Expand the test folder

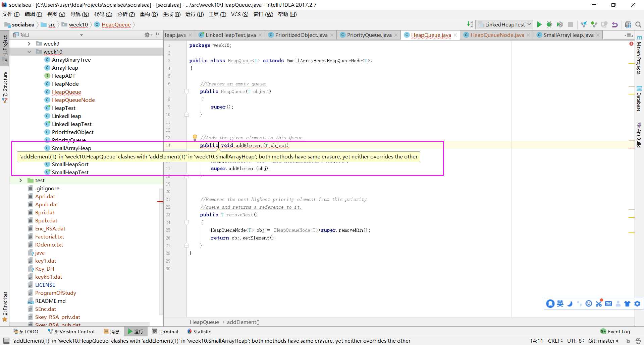pyautogui.click(x=21, y=180)
